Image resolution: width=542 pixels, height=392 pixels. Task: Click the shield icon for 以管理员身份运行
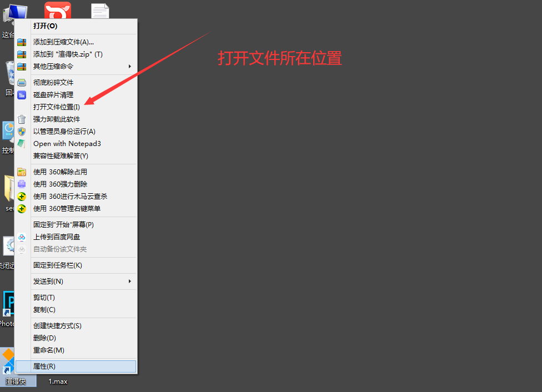(22, 132)
